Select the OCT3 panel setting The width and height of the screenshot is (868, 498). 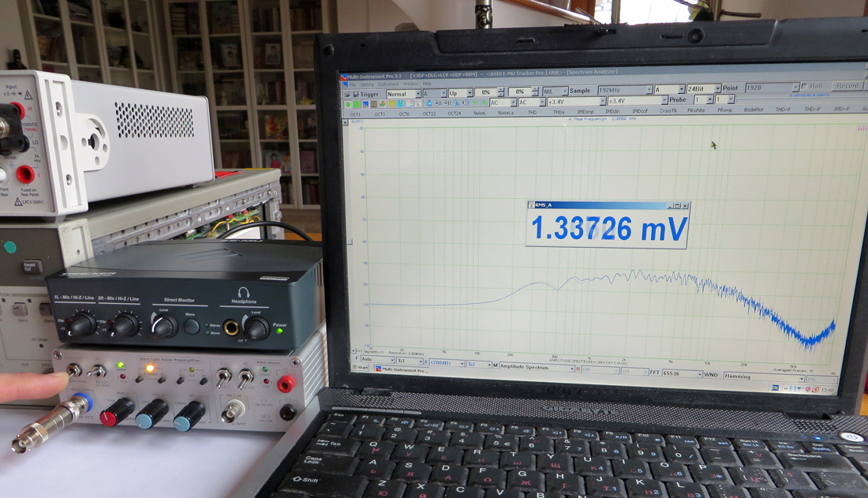click(x=380, y=114)
